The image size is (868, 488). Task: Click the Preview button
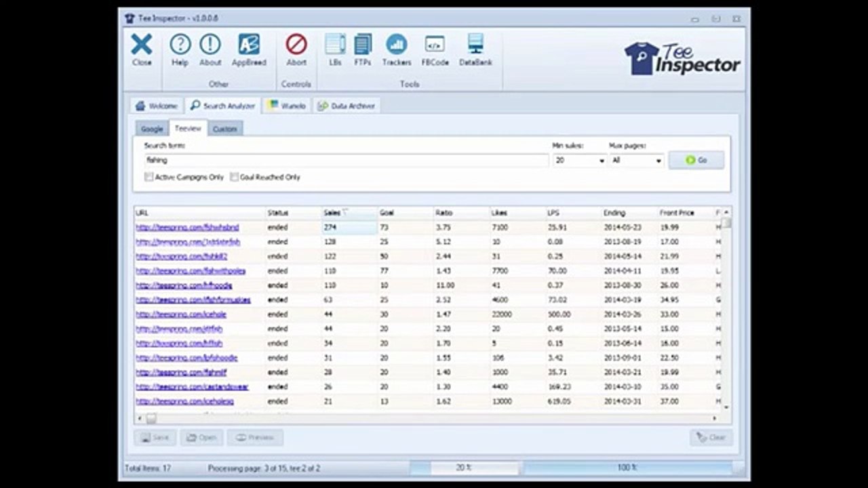point(255,437)
